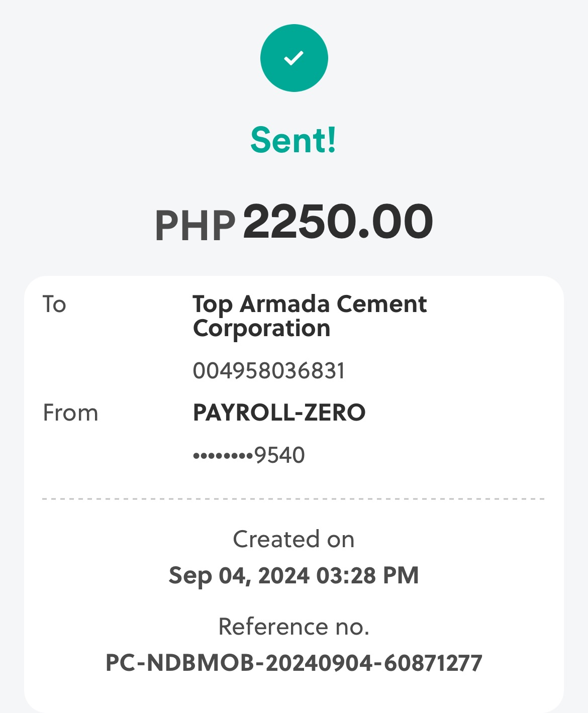
Task: Click the "Reference no." label
Action: click(x=293, y=627)
